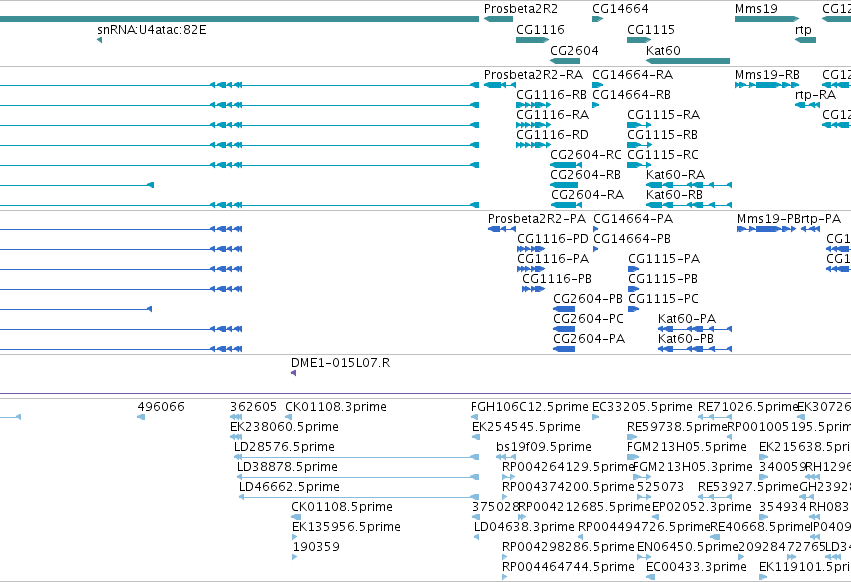Open transcript Prosbeta2R2-RA

click(533, 74)
